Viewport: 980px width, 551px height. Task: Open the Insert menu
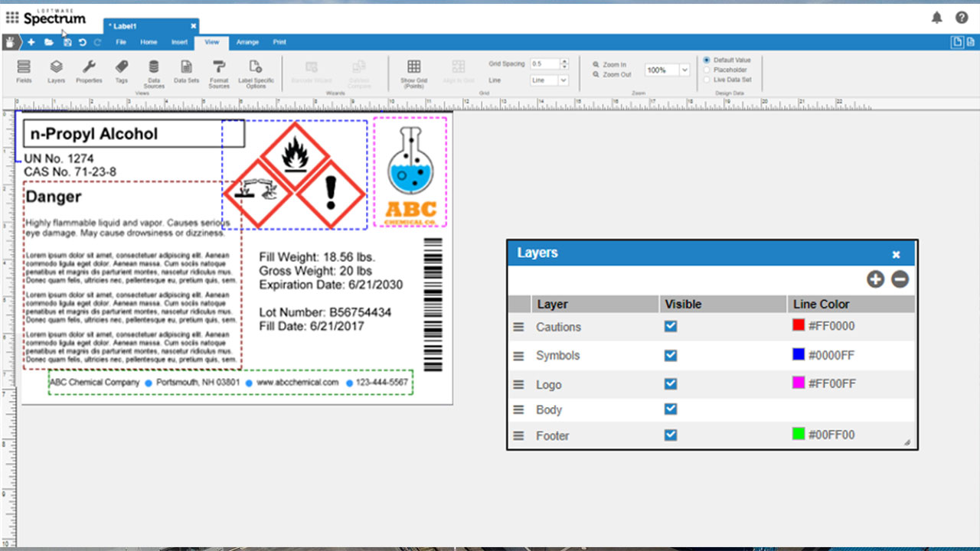[179, 42]
